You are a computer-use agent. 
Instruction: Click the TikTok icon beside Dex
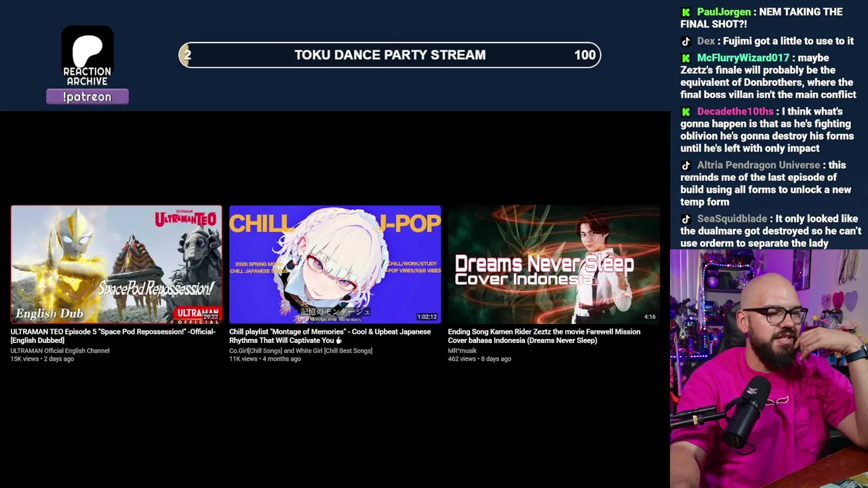point(686,41)
